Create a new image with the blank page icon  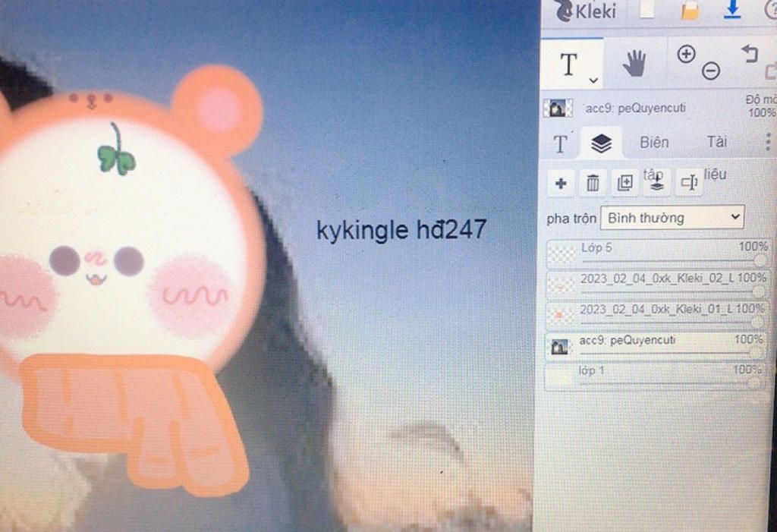point(647,9)
